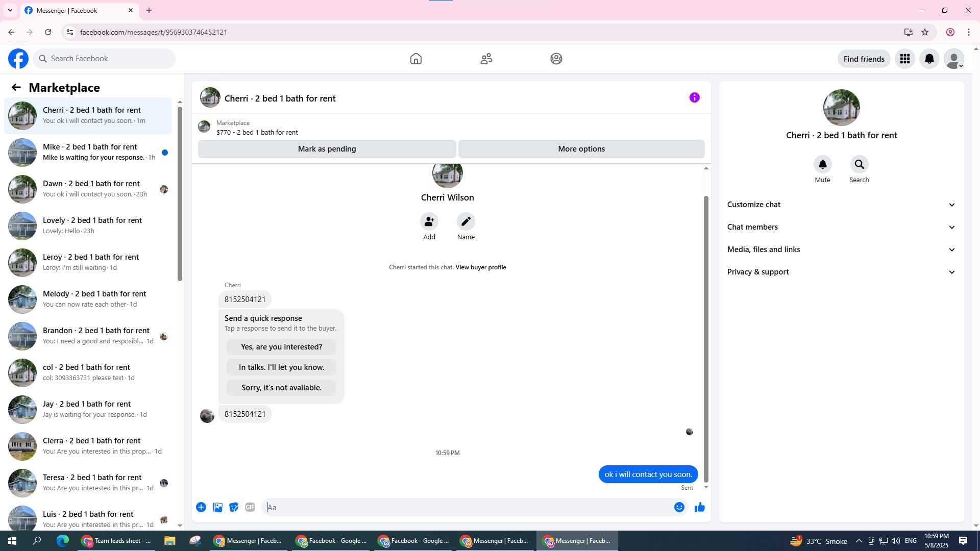This screenshot has width=980, height=551.
Task: Click the chat messages scrollbar
Action: (x=706, y=339)
